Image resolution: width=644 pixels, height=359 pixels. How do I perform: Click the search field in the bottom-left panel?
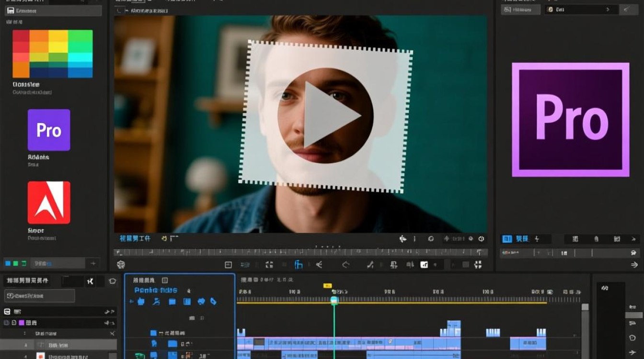[40, 296]
